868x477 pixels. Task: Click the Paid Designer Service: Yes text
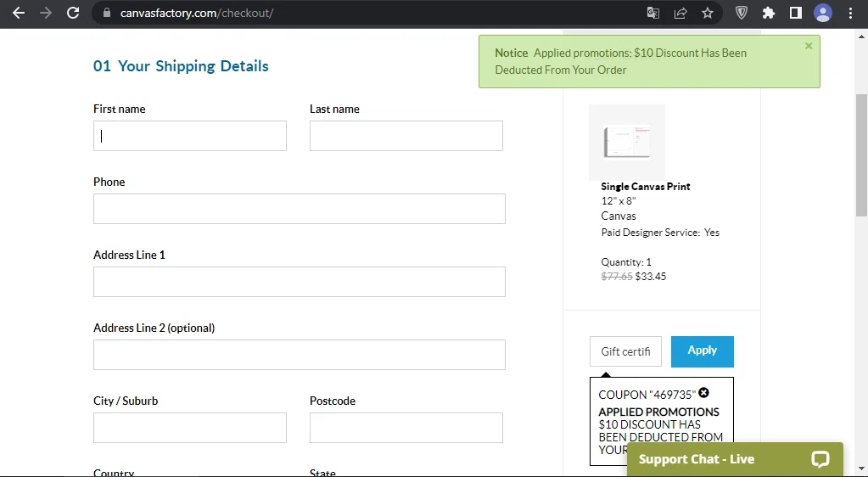[660, 233]
